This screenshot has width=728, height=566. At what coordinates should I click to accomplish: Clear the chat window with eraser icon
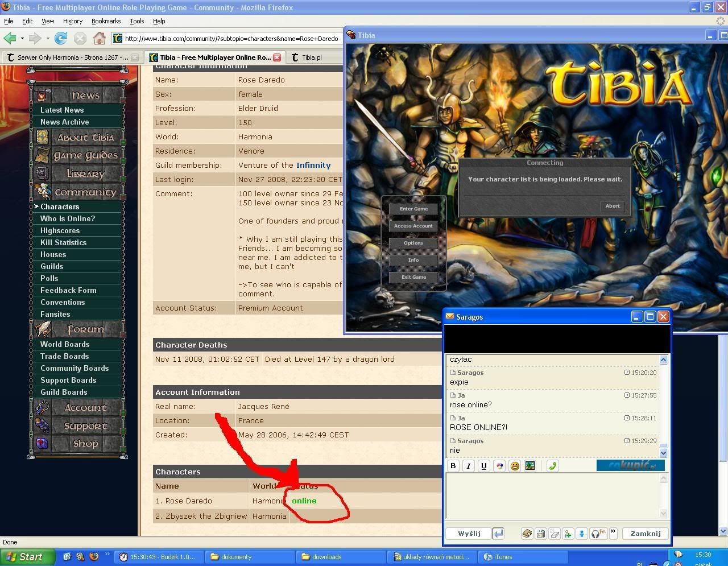coord(555,533)
